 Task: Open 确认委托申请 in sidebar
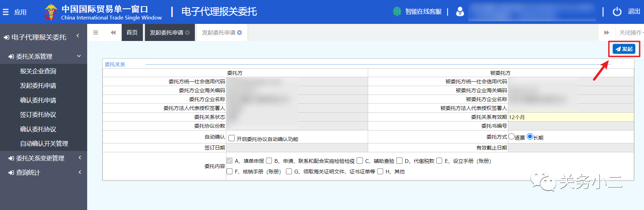pos(38,100)
